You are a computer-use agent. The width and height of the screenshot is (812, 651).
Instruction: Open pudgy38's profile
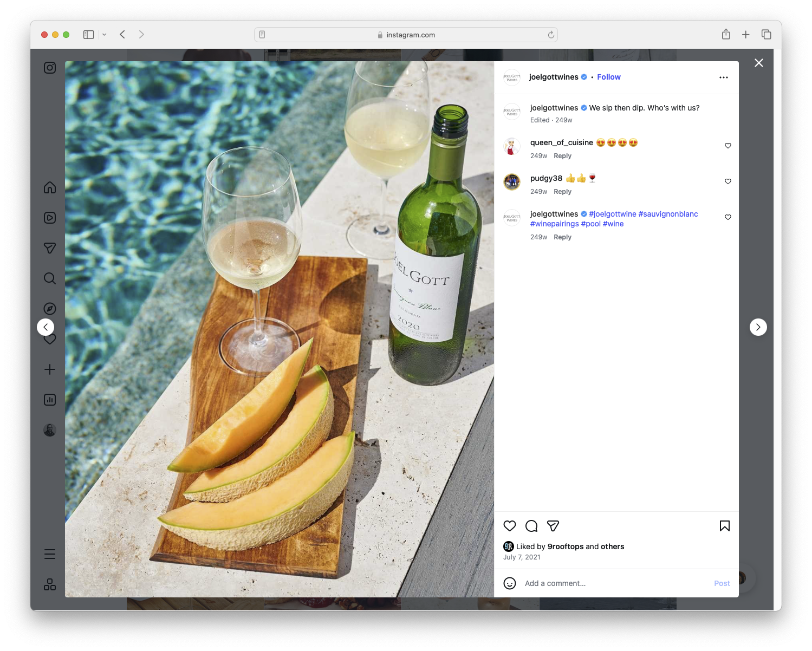tap(546, 178)
